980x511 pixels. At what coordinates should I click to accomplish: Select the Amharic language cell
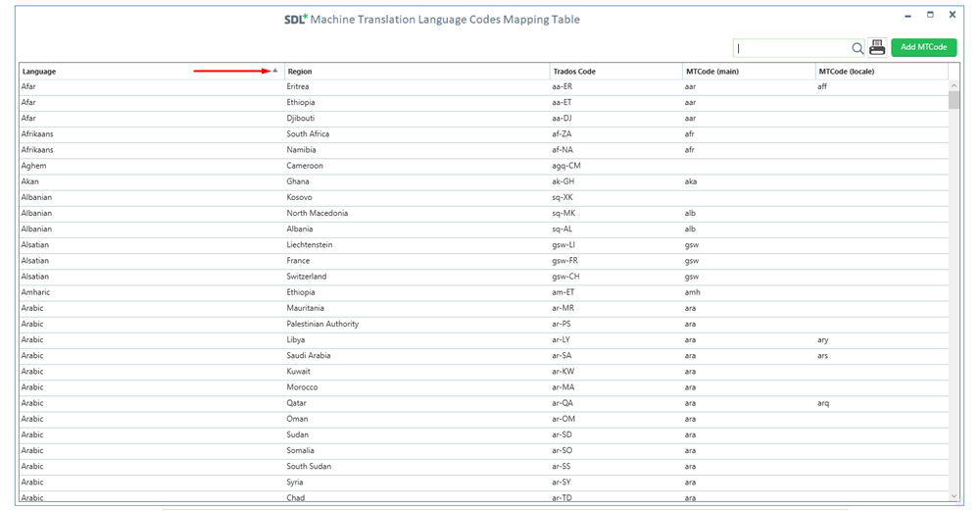coord(35,292)
